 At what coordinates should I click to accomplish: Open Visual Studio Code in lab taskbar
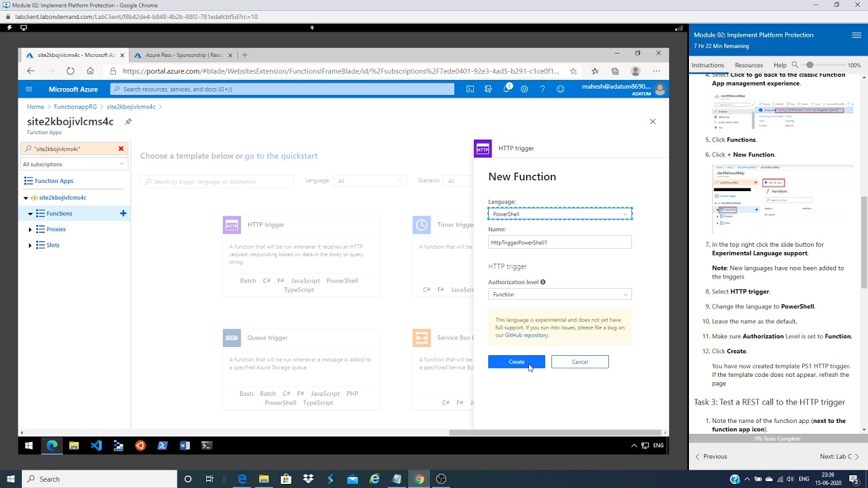point(96,445)
